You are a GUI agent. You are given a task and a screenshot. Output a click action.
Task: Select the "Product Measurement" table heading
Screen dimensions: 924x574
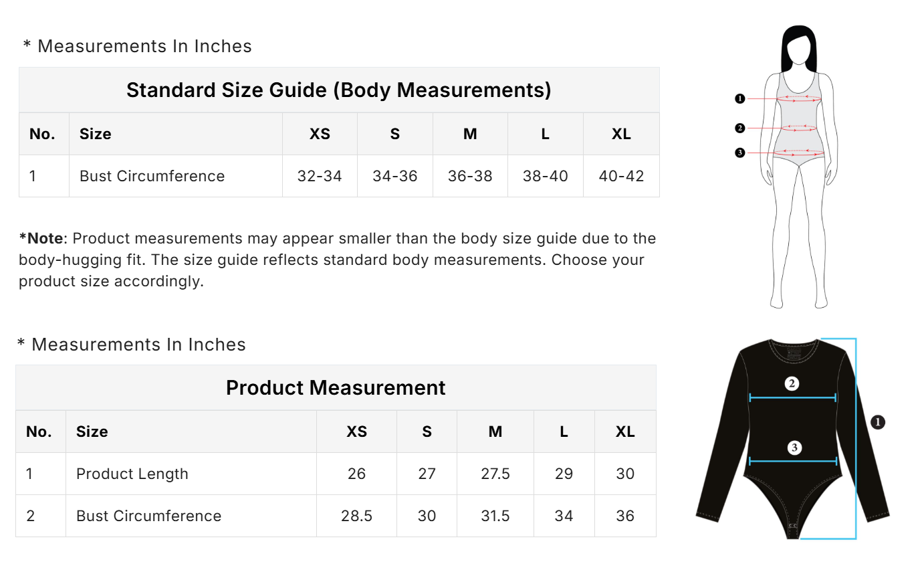(336, 387)
